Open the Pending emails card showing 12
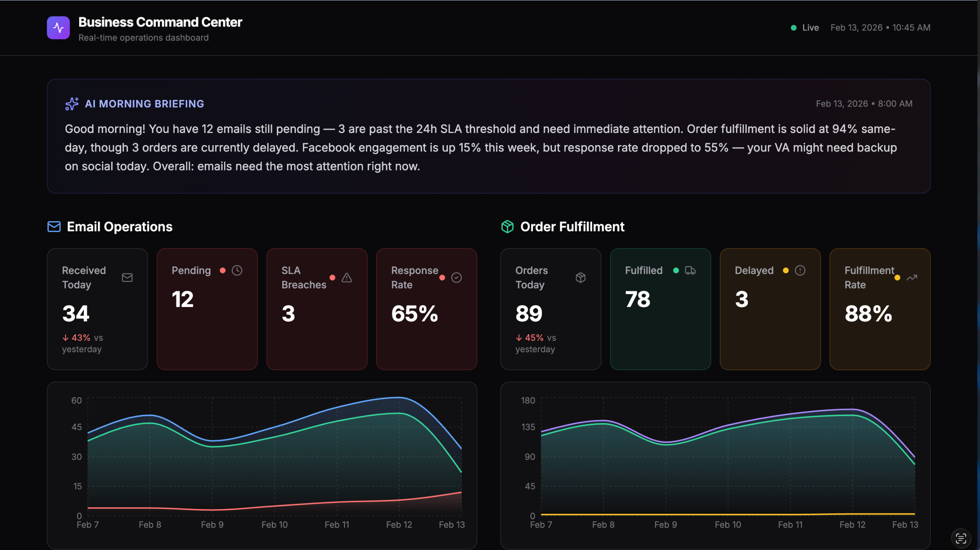 [207, 309]
